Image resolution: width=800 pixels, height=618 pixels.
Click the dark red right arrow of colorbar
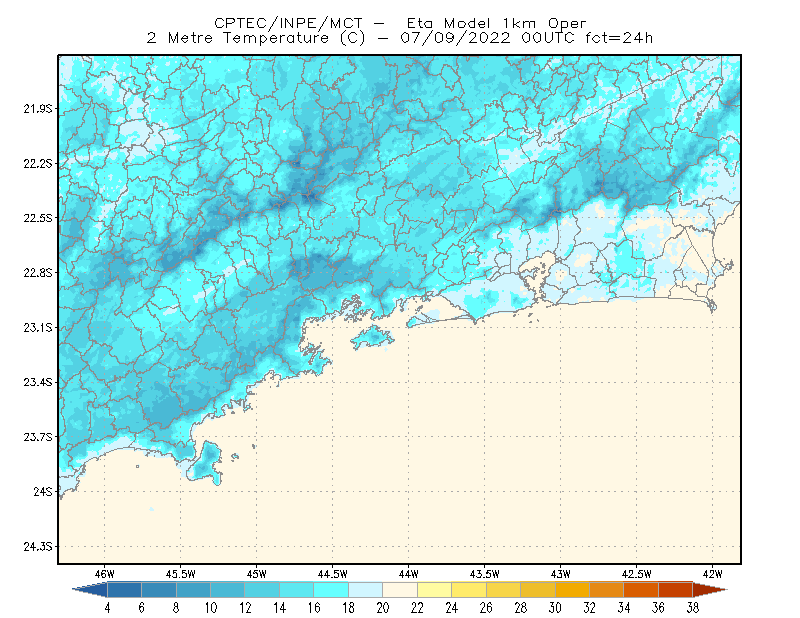pyautogui.click(x=710, y=590)
